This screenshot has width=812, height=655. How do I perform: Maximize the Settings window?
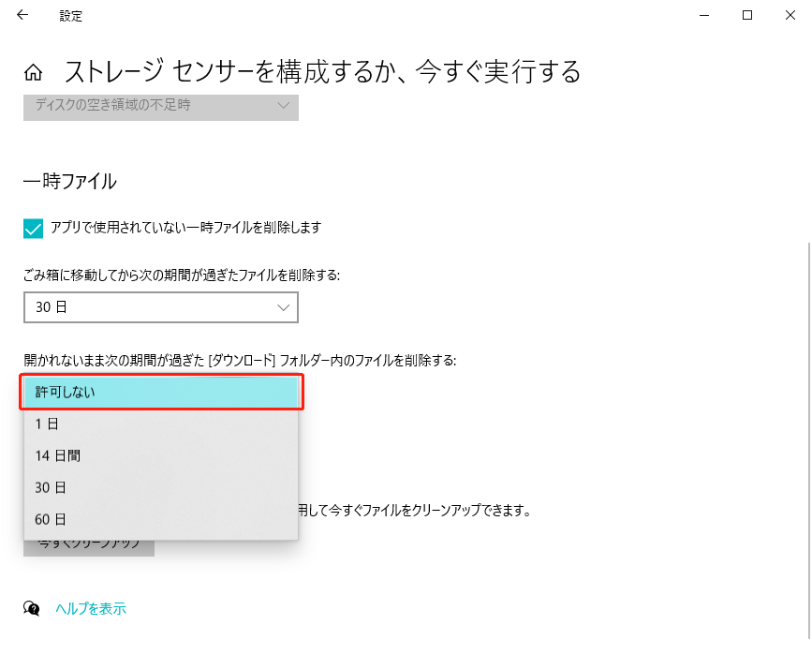747,15
